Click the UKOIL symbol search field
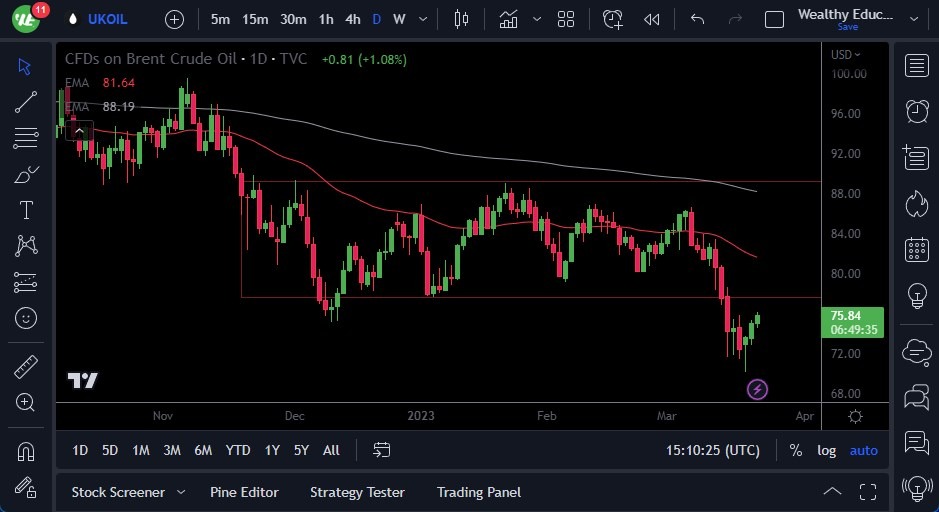The image size is (939, 512). pos(107,19)
